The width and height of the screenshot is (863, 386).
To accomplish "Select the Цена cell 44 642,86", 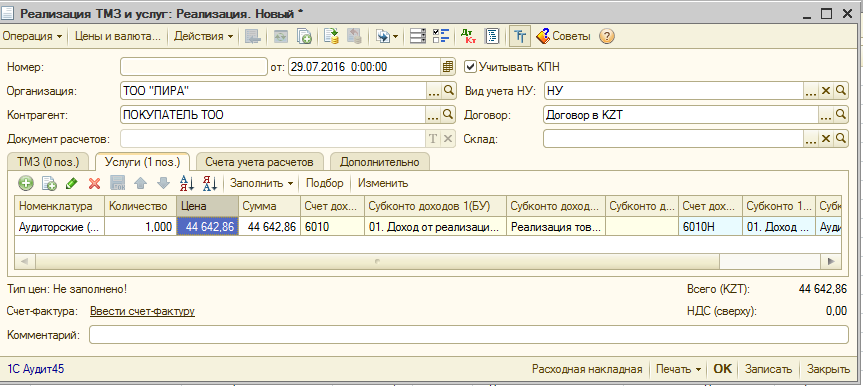I will click(x=207, y=226).
